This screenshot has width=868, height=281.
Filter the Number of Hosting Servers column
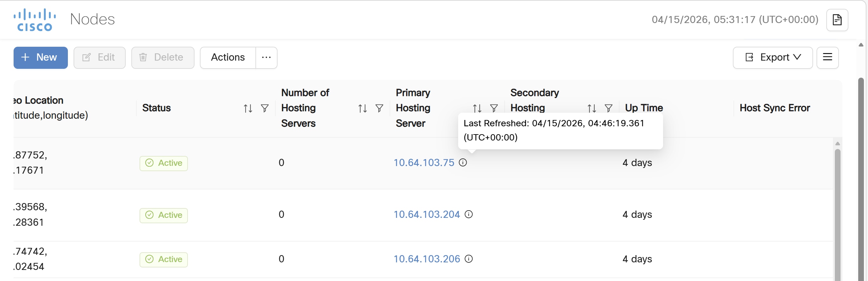point(379,109)
